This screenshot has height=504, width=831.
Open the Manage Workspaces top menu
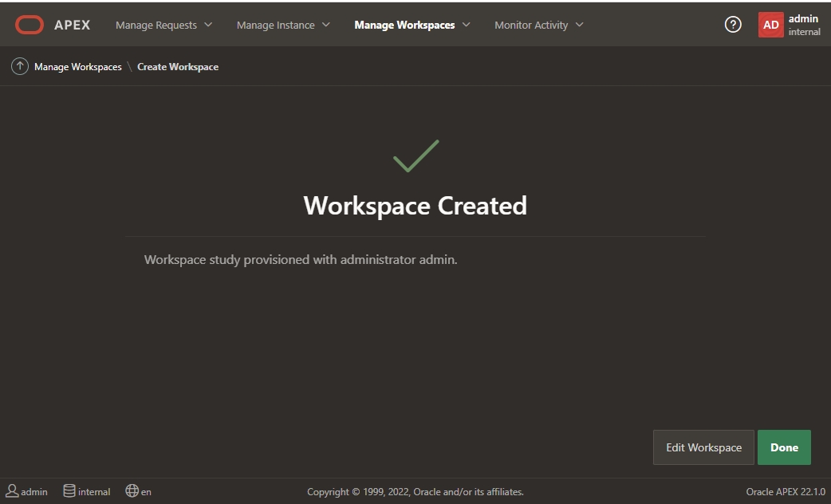coord(404,25)
